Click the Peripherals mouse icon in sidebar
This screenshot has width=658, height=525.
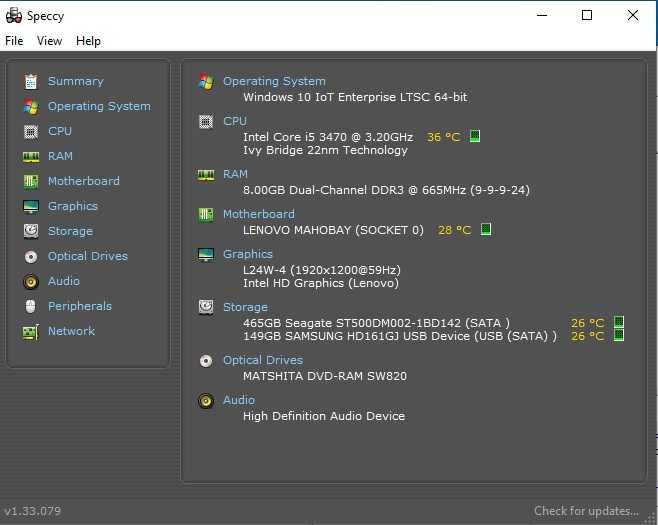(x=30, y=306)
